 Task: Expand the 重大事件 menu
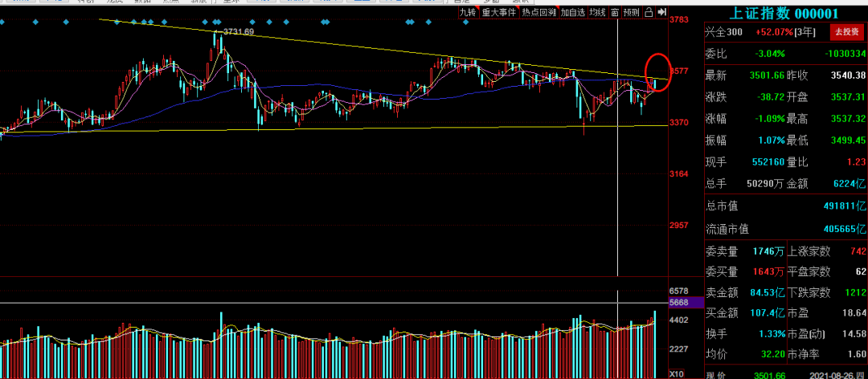coord(499,12)
